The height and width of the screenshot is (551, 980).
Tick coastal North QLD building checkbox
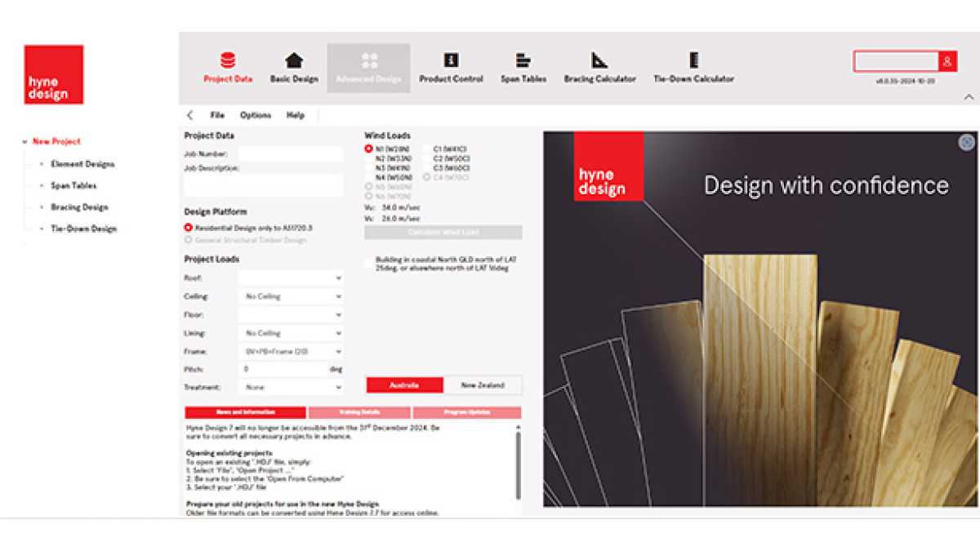pos(369,263)
